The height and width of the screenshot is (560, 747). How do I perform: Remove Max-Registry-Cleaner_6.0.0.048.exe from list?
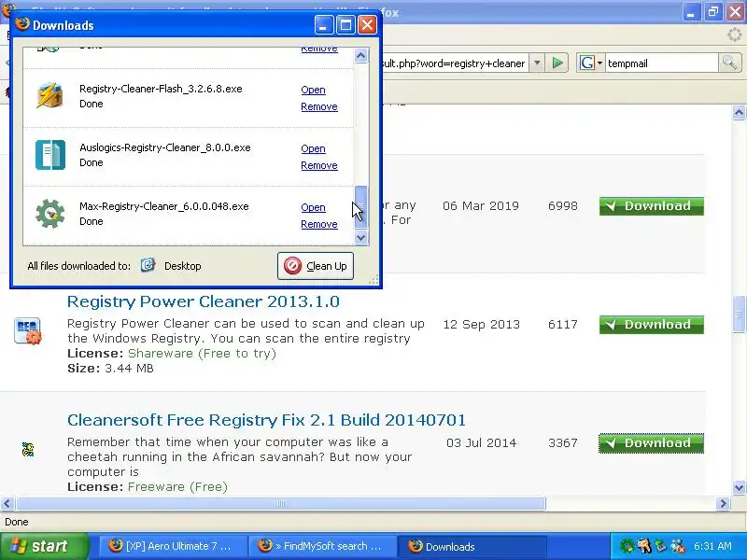[319, 224]
